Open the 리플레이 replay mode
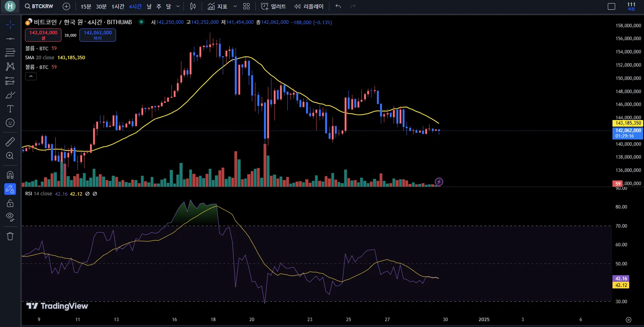644x327 pixels. (309, 6)
